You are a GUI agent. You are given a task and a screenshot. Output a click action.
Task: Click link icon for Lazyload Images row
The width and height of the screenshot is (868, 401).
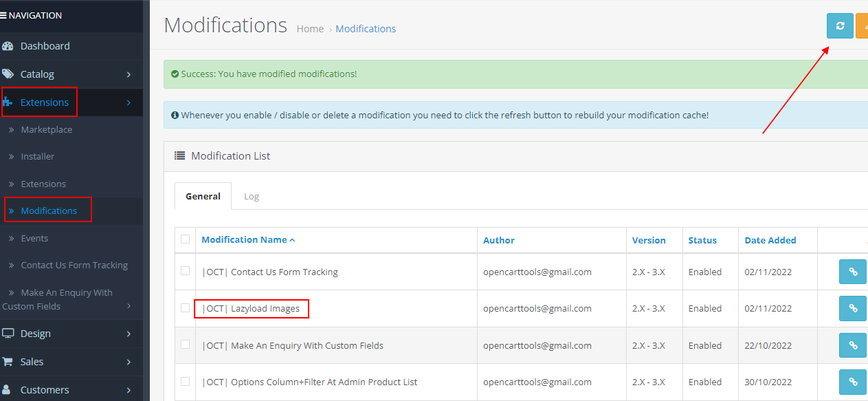(853, 308)
